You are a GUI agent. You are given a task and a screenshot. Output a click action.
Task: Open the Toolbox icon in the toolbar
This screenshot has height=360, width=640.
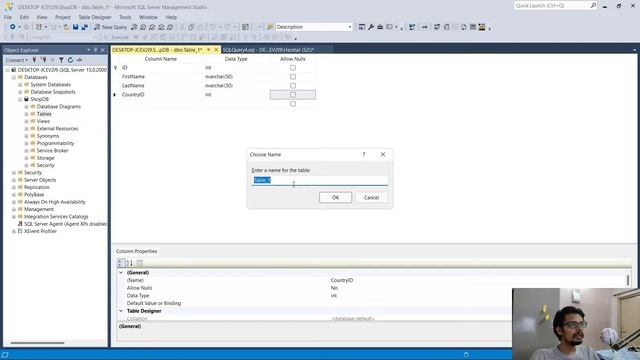click(x=380, y=27)
